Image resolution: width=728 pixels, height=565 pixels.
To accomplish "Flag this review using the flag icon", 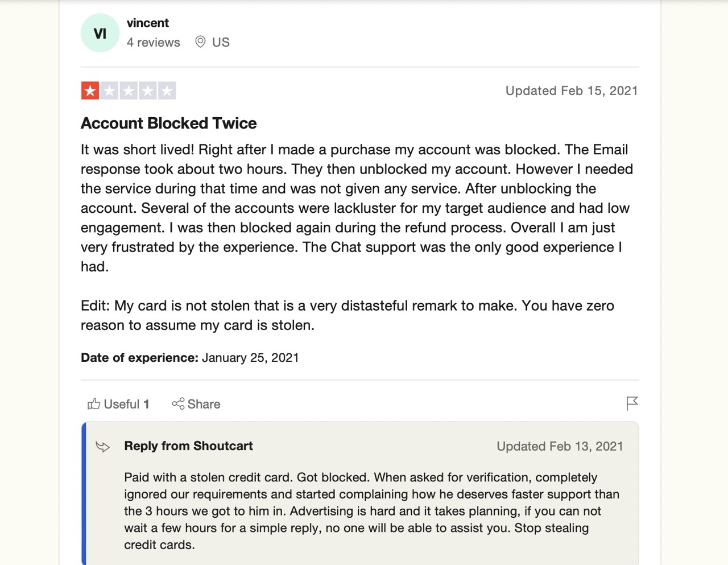I will (x=632, y=403).
